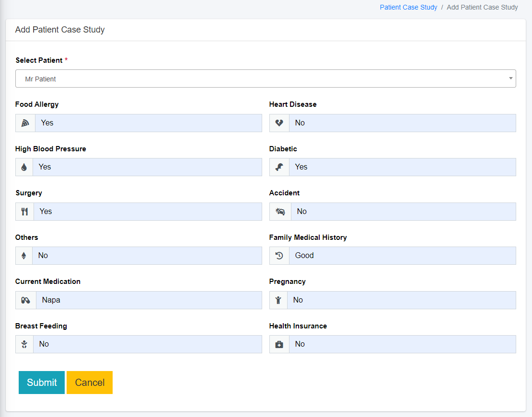Click into the Others text field
Viewport: 532px width, 417px height.
point(147,256)
